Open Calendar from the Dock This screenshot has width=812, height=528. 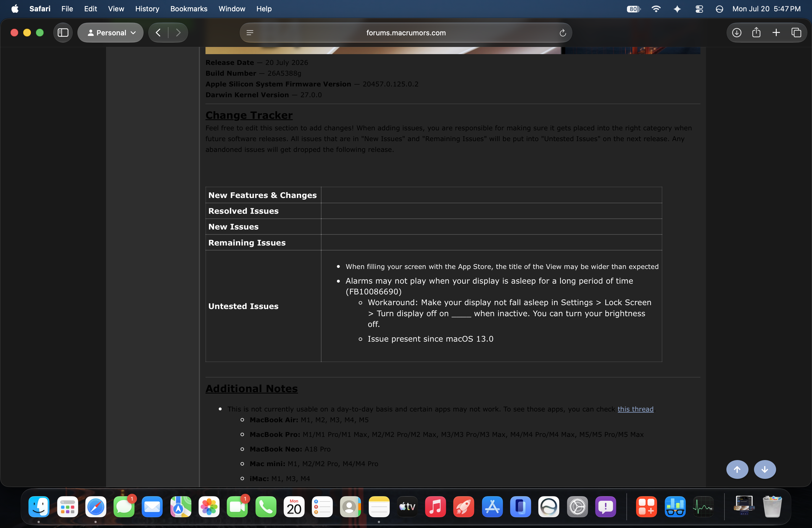(x=294, y=506)
